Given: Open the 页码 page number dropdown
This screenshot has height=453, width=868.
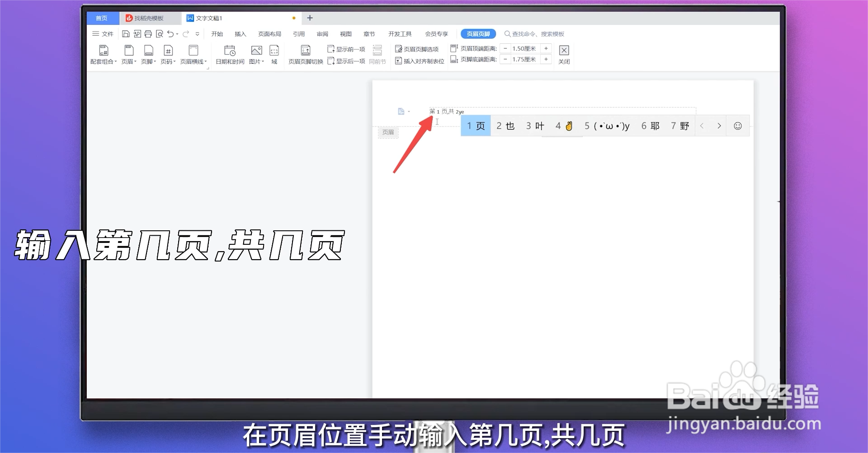Looking at the screenshot, I should tap(168, 55).
